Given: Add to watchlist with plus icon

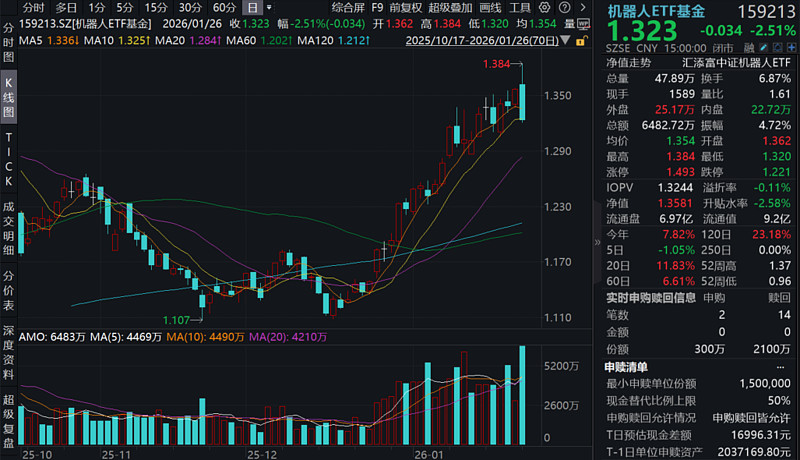Looking at the screenshot, I should coord(791,48).
